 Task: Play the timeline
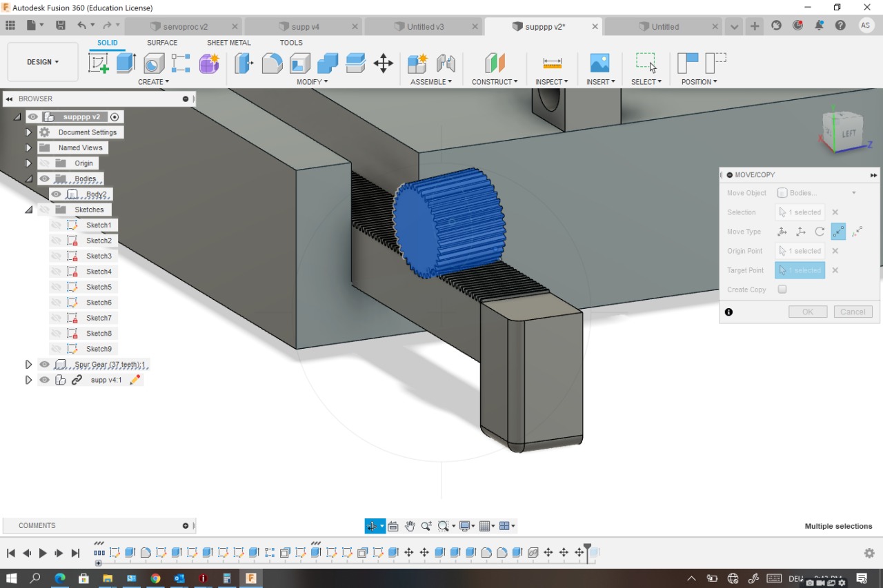(43, 553)
